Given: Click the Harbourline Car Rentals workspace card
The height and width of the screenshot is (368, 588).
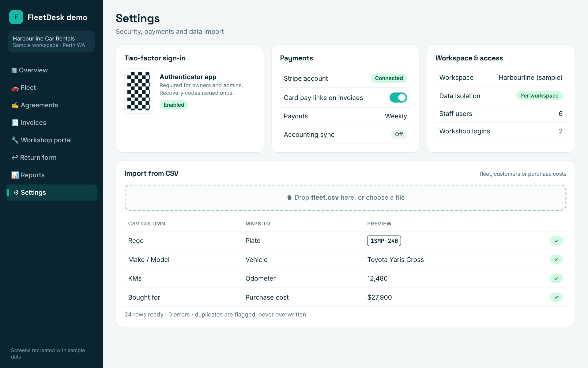Looking at the screenshot, I should [51, 42].
